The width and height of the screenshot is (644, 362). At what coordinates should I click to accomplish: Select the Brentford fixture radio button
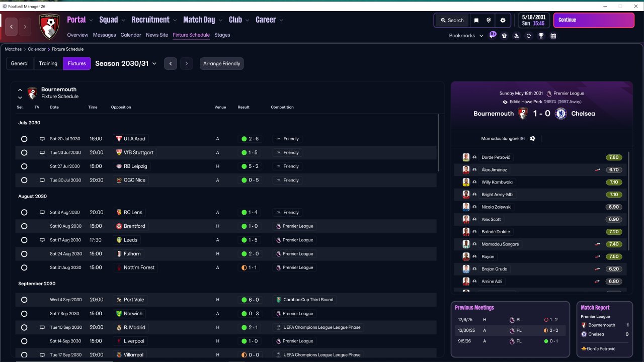click(x=24, y=226)
